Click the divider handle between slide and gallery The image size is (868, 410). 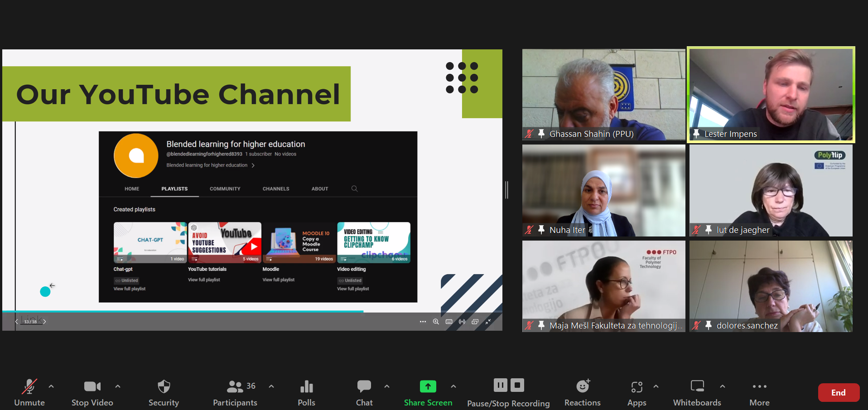tap(507, 190)
